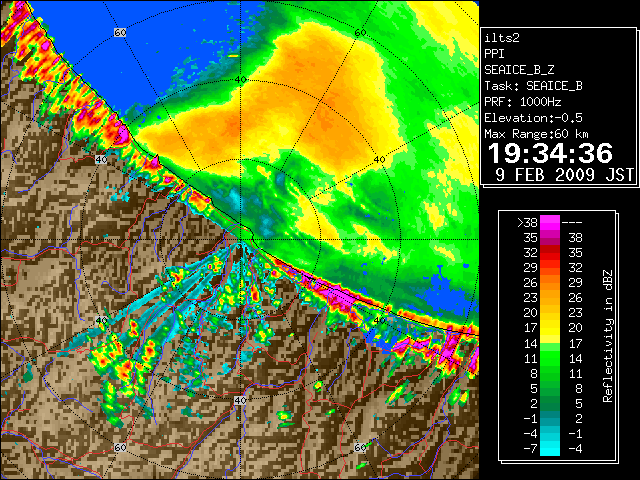Image resolution: width=640 pixels, height=480 pixels.
Task: Click the 'PRF: 1000Hz' entry
Action: (523, 102)
